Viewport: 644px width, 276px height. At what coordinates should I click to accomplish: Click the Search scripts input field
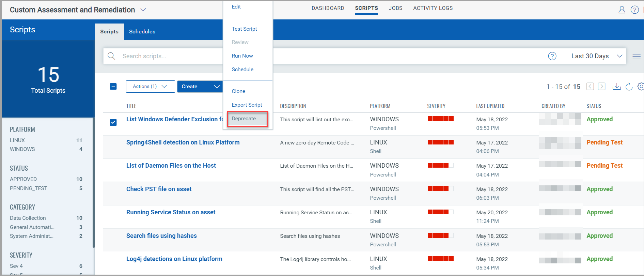tap(170, 56)
